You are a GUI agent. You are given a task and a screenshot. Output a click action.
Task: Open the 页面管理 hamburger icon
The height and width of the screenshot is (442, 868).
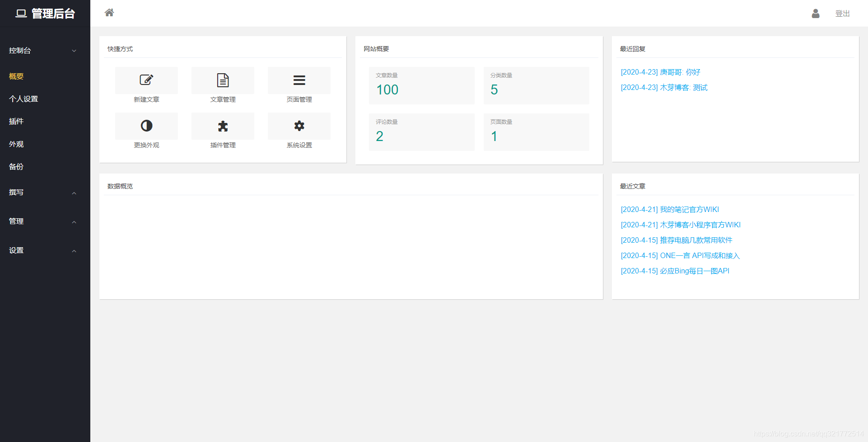pos(299,80)
